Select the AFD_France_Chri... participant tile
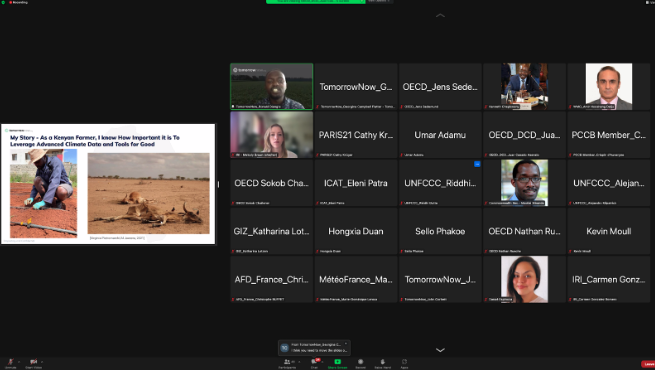 (272, 279)
